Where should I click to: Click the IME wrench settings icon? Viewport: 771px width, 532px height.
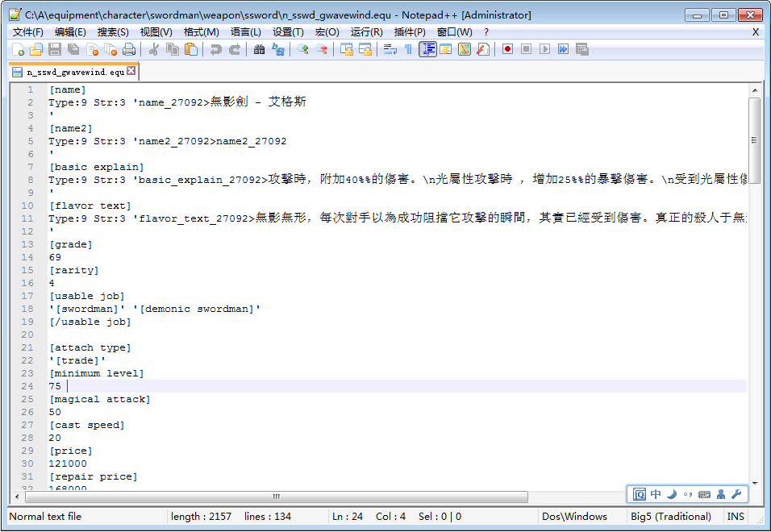(x=736, y=493)
